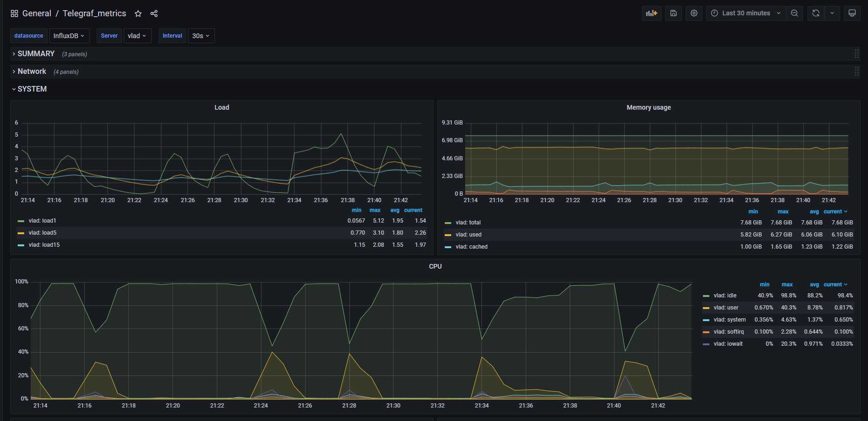The height and width of the screenshot is (421, 868).
Task: Sort Memory legend by max column
Action: [x=783, y=211]
